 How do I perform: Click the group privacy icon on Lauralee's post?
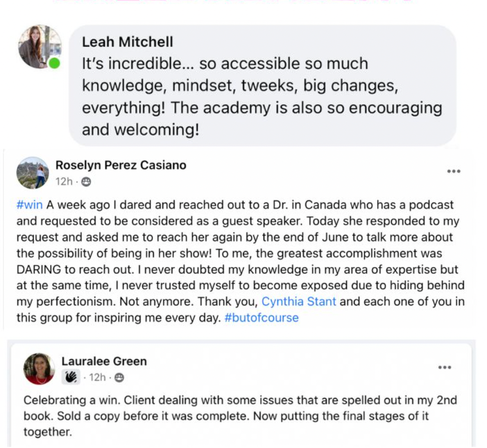coord(119,378)
